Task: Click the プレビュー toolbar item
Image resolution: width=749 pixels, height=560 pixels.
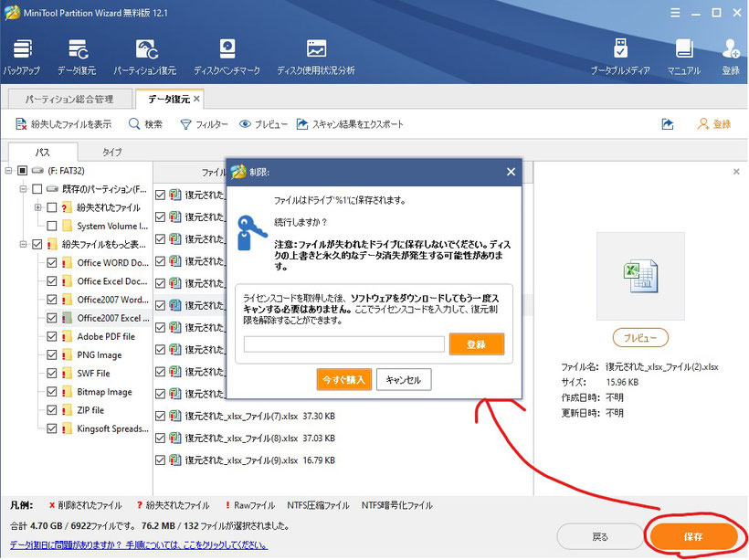Action: point(263,124)
